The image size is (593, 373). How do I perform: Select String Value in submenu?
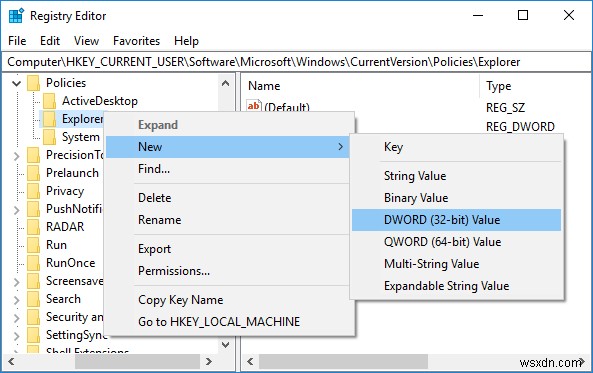pyautogui.click(x=456, y=176)
